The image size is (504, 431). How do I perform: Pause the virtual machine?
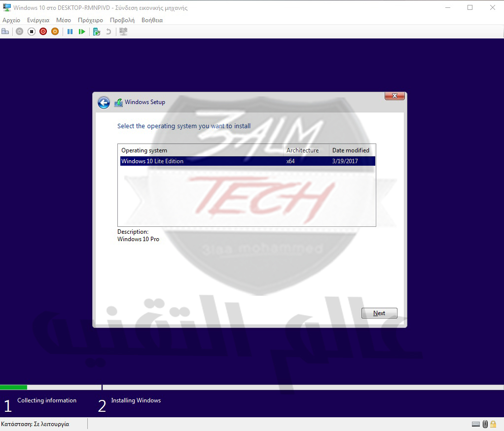coord(70,32)
